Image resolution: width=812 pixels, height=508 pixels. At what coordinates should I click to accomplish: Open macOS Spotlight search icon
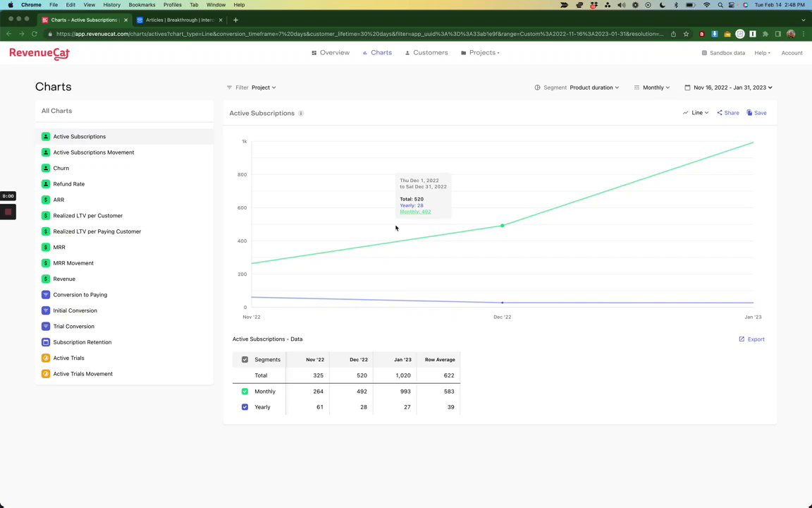click(720, 5)
